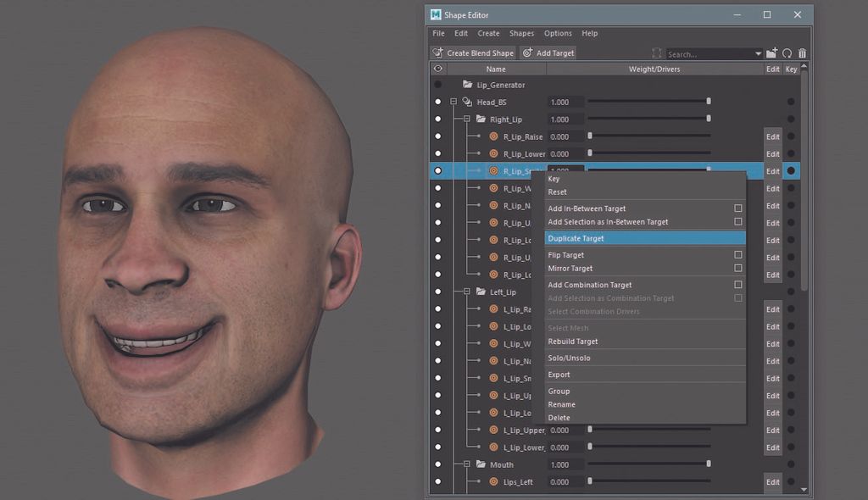The width and height of the screenshot is (868, 500).
Task: Click the Create Blend Shape icon
Action: (438, 53)
